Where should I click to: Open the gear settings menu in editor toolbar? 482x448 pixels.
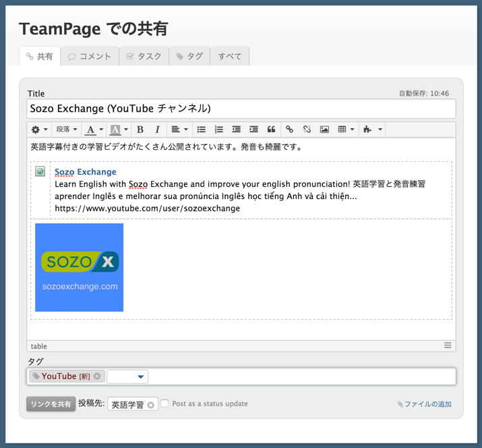tap(39, 130)
